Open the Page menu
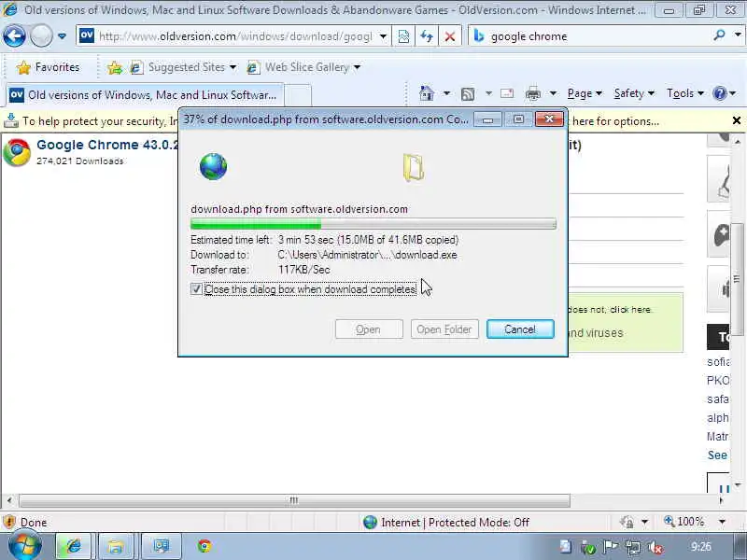Viewport: 747px width, 560px height. click(585, 93)
